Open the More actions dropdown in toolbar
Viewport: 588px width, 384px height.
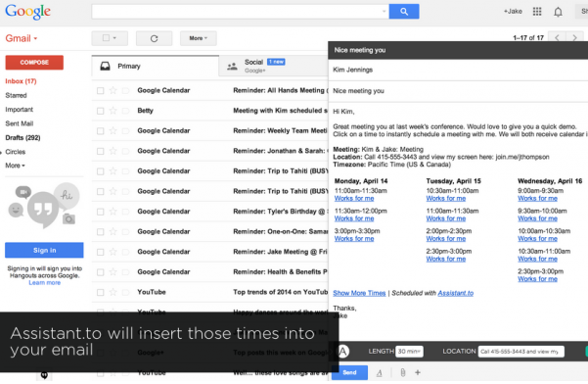[198, 38]
